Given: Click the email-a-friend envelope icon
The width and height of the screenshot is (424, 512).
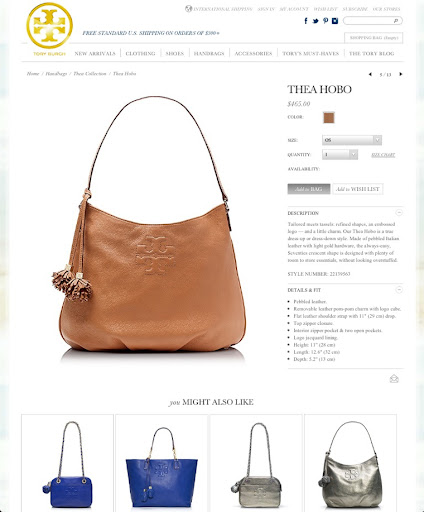Looking at the screenshot, I should (394, 379).
